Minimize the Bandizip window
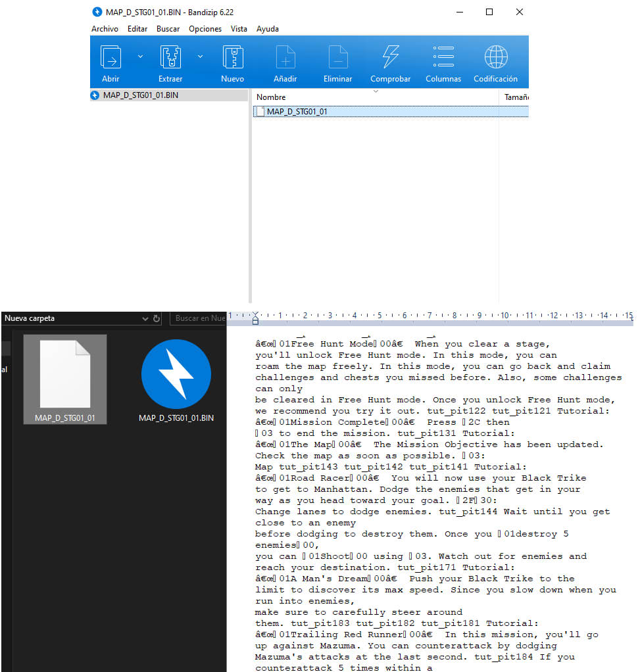This screenshot has height=672, width=638. [460, 12]
